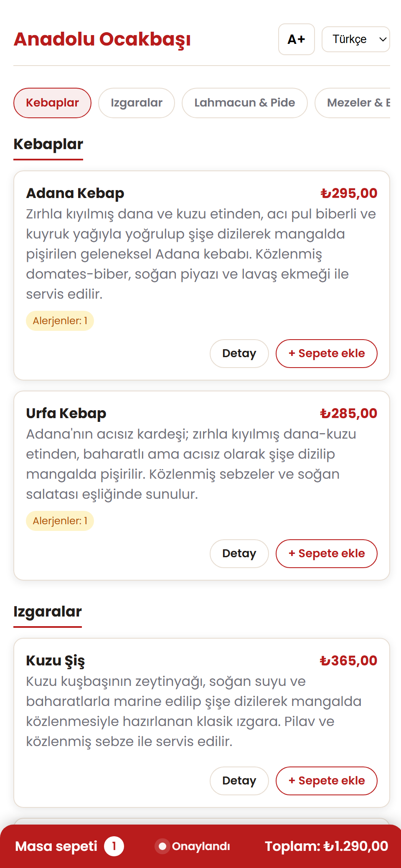
Task: Open the Türkçe language dropdown
Action: (x=356, y=39)
